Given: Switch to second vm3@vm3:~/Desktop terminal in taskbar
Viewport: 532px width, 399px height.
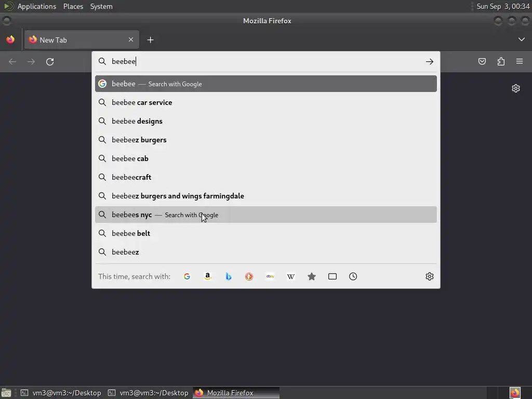Looking at the screenshot, I should click(148, 393).
